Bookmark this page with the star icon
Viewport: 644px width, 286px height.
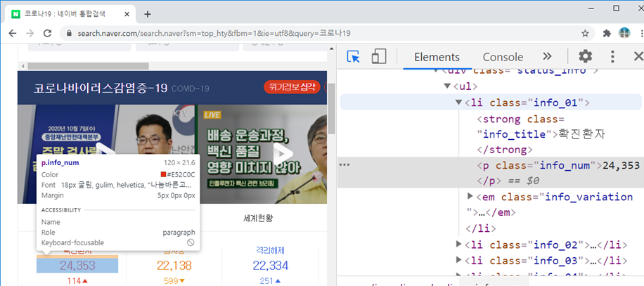click(585, 33)
